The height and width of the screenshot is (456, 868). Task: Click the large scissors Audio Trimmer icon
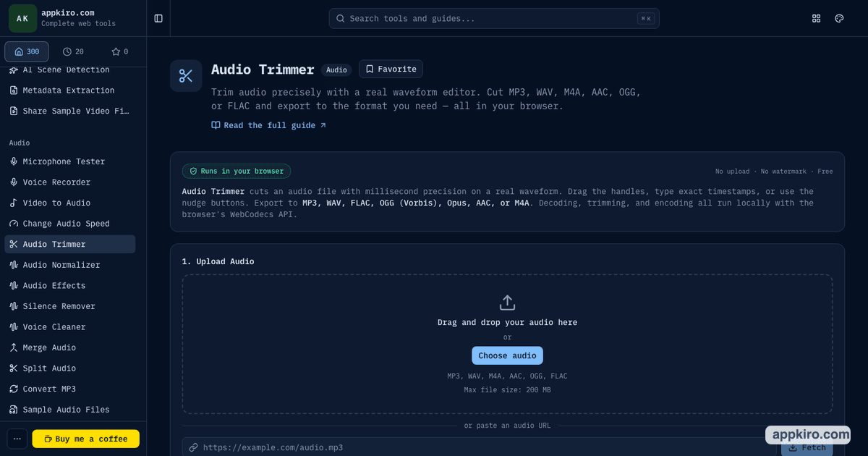(186, 75)
